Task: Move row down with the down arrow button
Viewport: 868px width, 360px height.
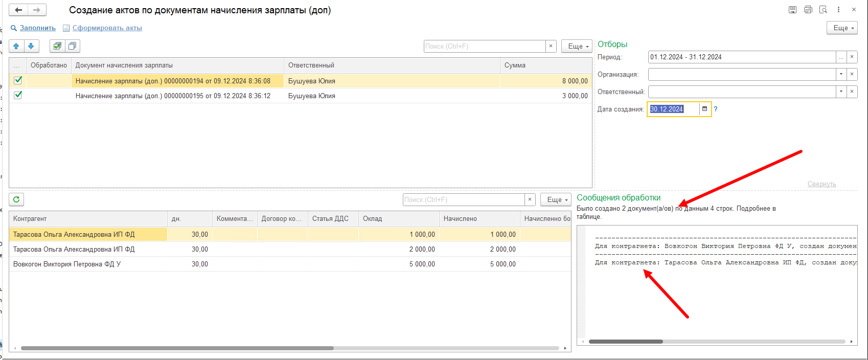Action: pyautogui.click(x=31, y=46)
